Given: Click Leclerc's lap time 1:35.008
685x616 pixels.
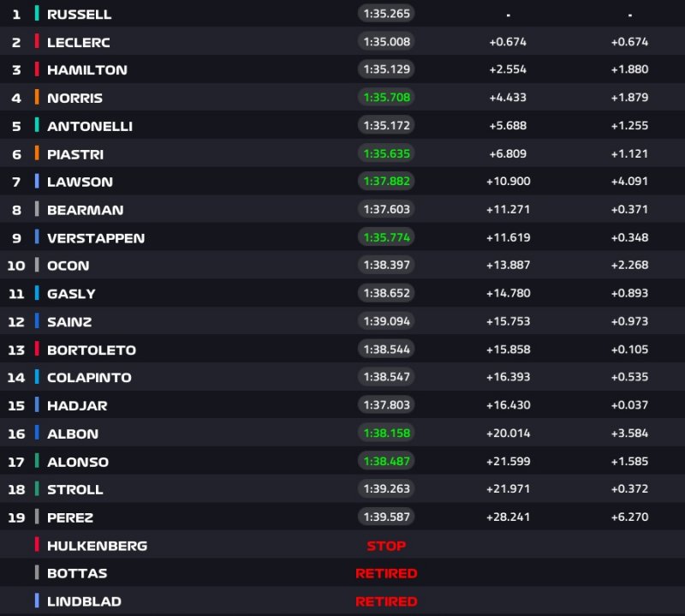Looking at the screenshot, I should 386,42.
